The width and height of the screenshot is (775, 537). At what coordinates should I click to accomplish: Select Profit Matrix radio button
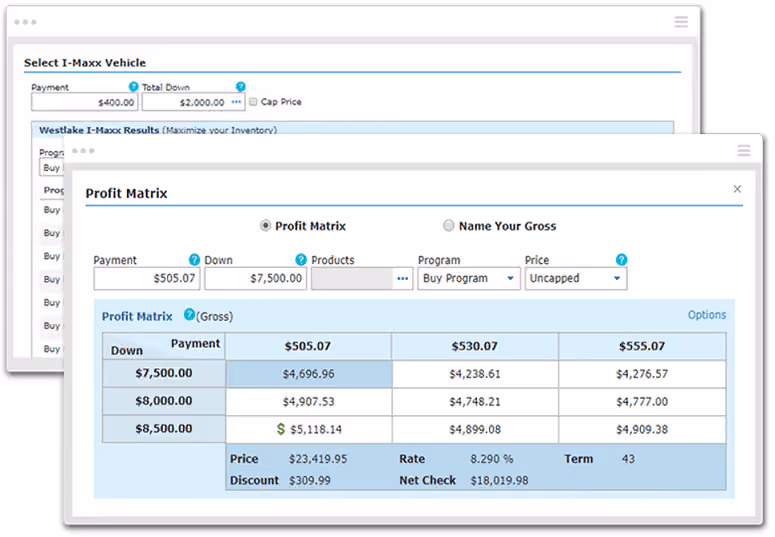tap(265, 225)
